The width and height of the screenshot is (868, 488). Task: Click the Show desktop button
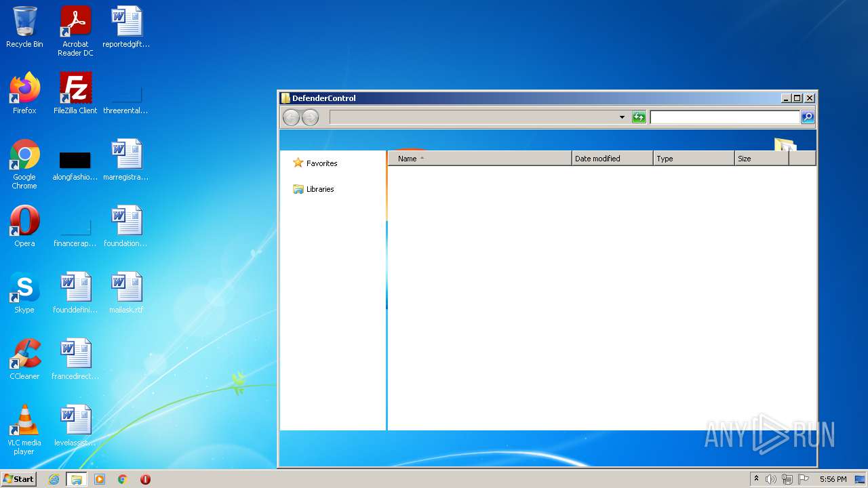click(x=860, y=479)
